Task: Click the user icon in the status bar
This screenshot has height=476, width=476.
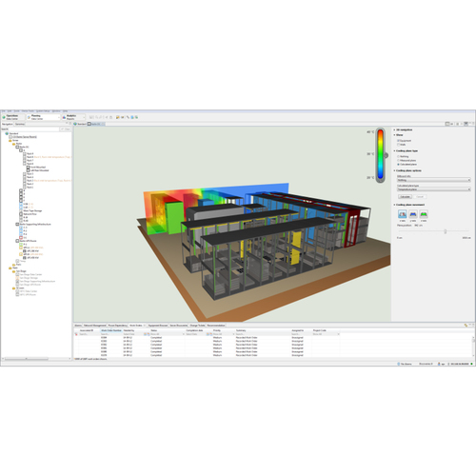Action: click(439, 364)
